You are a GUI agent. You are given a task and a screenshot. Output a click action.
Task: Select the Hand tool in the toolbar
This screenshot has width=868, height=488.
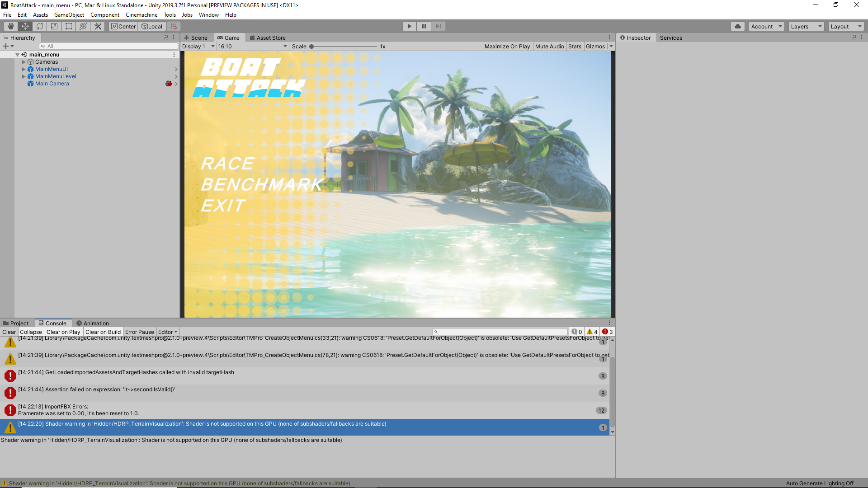point(10,26)
